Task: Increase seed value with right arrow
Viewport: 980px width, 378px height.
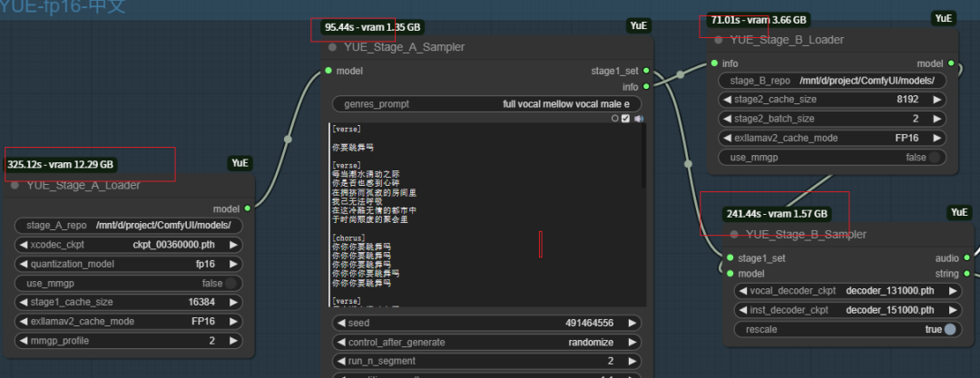Action: pos(632,323)
